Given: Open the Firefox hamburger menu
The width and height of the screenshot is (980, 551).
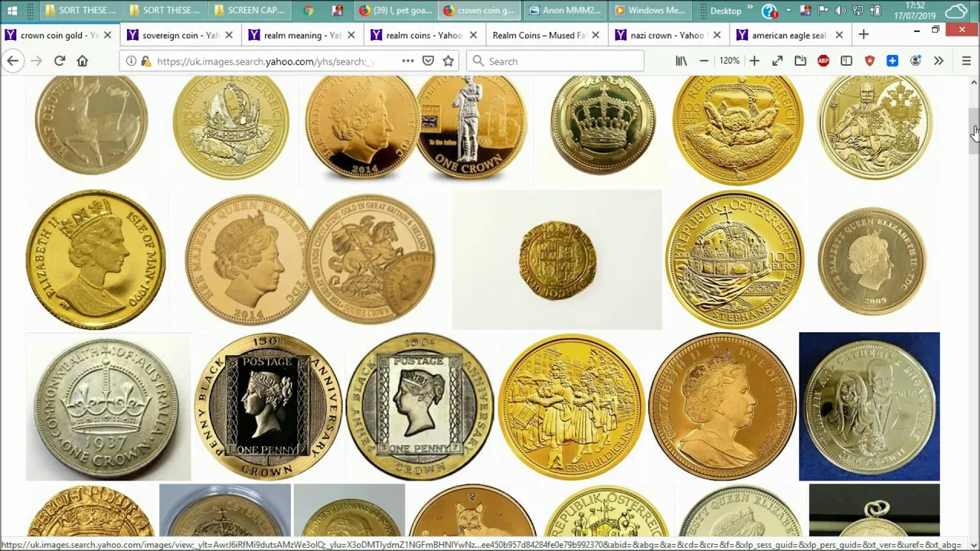Looking at the screenshot, I should click(965, 61).
